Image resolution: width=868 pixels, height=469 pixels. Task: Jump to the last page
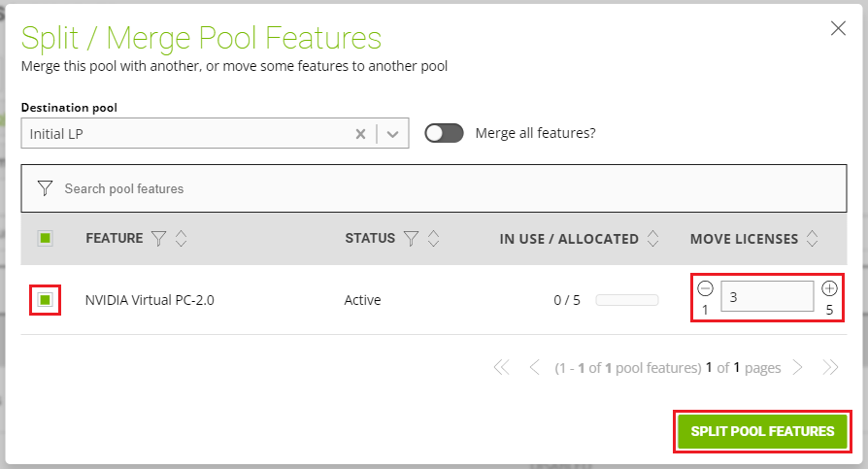coord(830,368)
